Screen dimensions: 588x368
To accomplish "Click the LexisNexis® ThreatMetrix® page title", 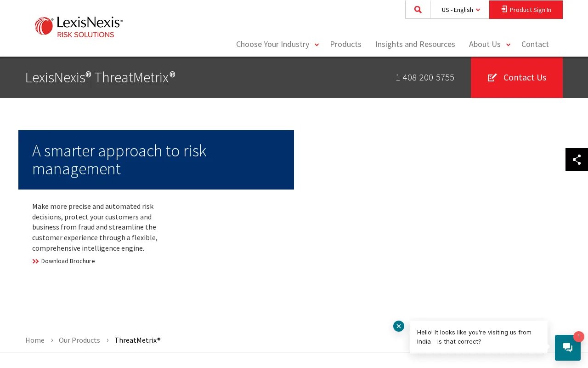I will click(100, 77).
